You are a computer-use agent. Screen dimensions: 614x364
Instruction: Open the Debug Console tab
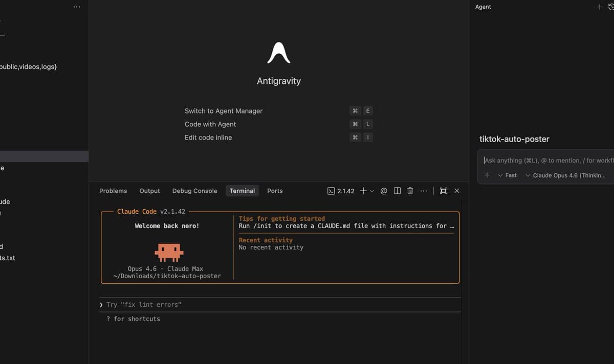point(194,191)
